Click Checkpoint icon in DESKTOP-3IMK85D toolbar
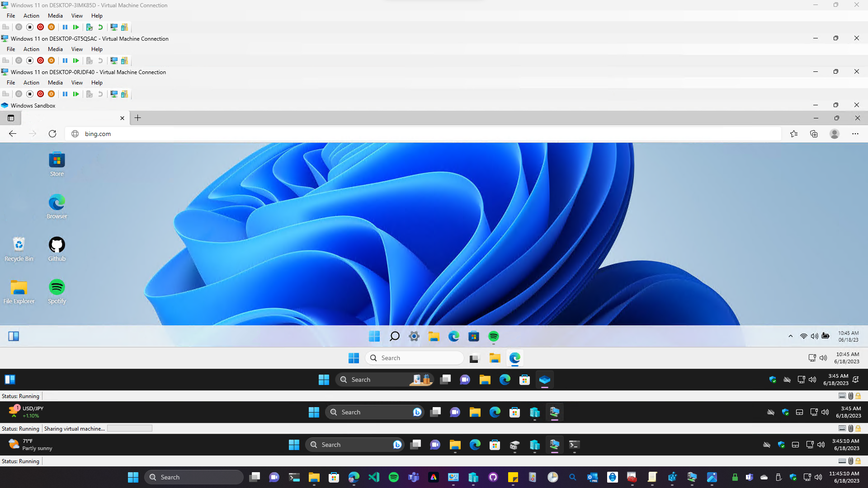 (x=89, y=27)
